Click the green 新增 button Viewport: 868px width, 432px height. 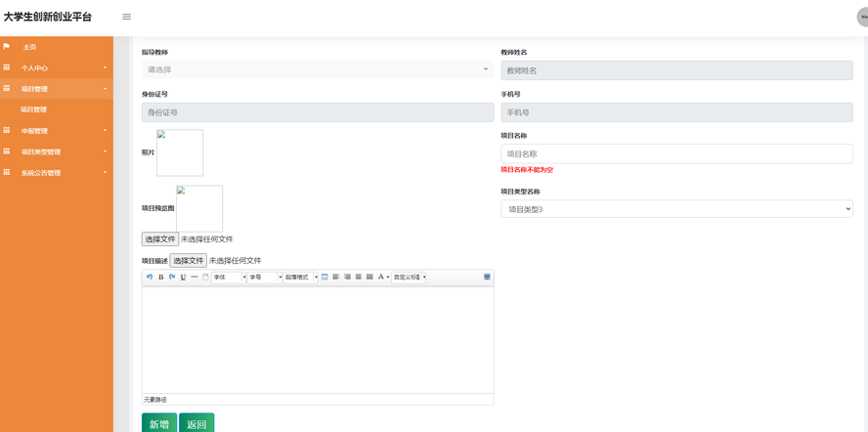159,422
